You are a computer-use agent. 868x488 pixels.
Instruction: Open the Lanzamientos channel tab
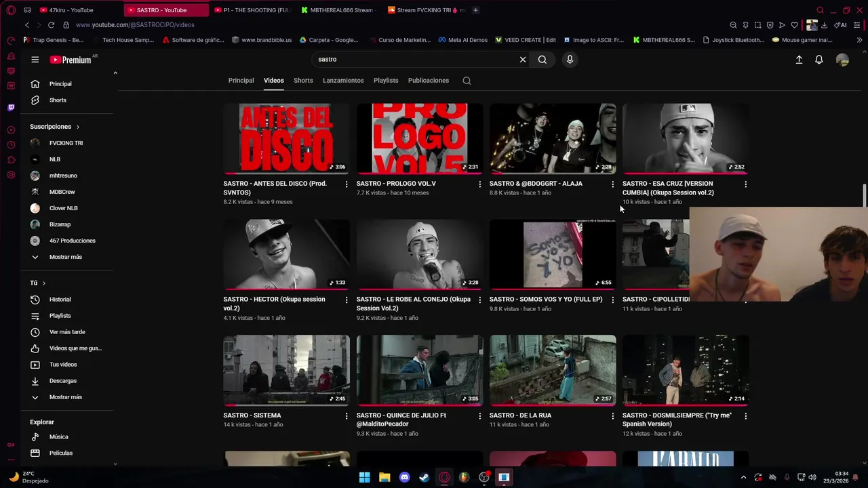point(343,81)
